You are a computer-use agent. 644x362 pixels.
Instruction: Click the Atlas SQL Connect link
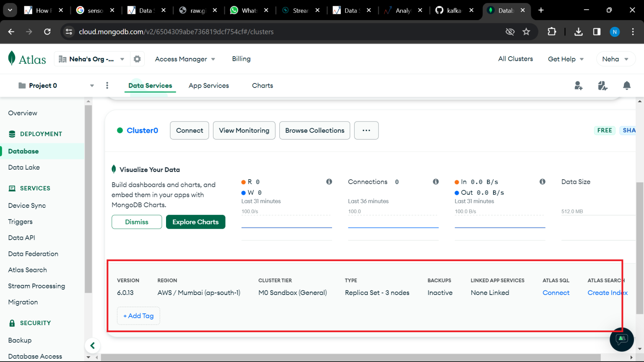coord(556,292)
